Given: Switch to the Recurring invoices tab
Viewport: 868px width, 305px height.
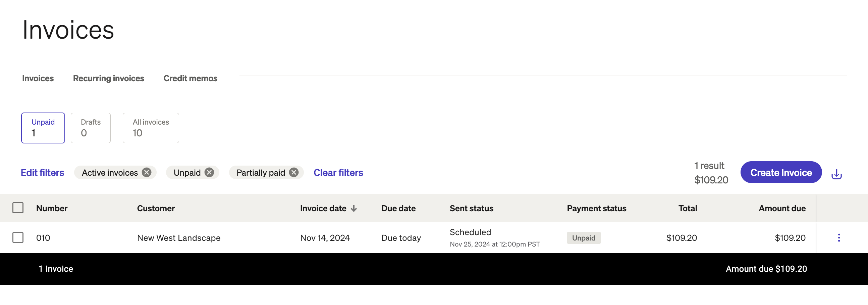Looking at the screenshot, I should (x=109, y=78).
